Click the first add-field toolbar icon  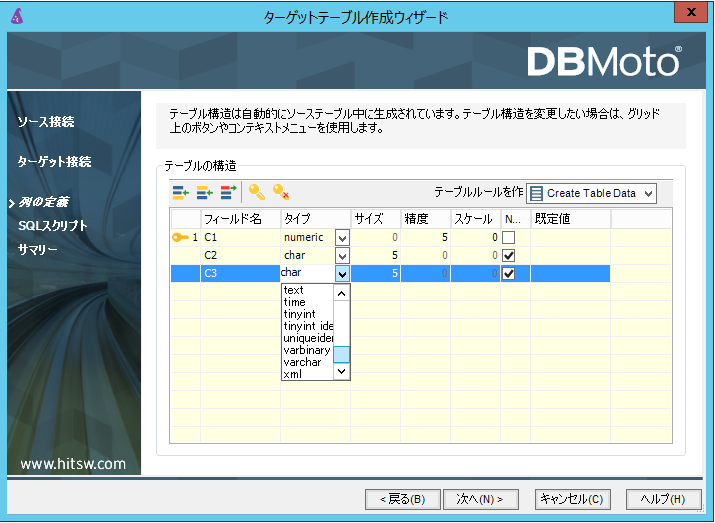point(180,192)
